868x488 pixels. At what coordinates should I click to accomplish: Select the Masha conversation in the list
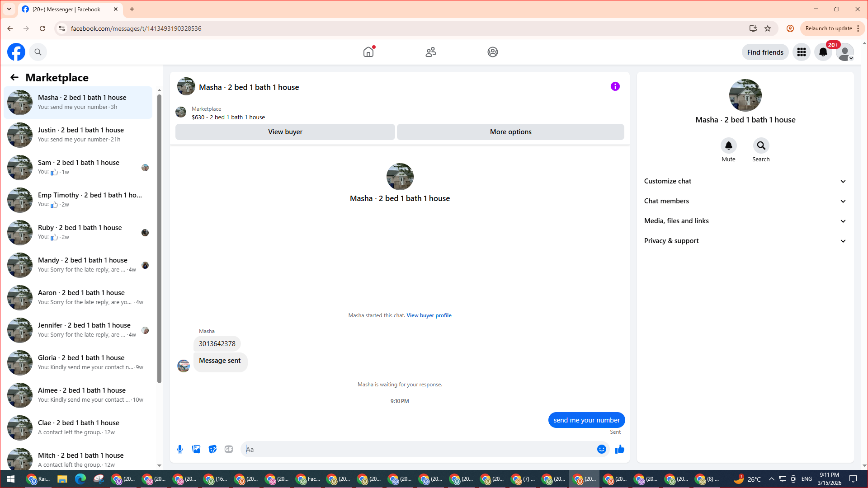pos(78,102)
